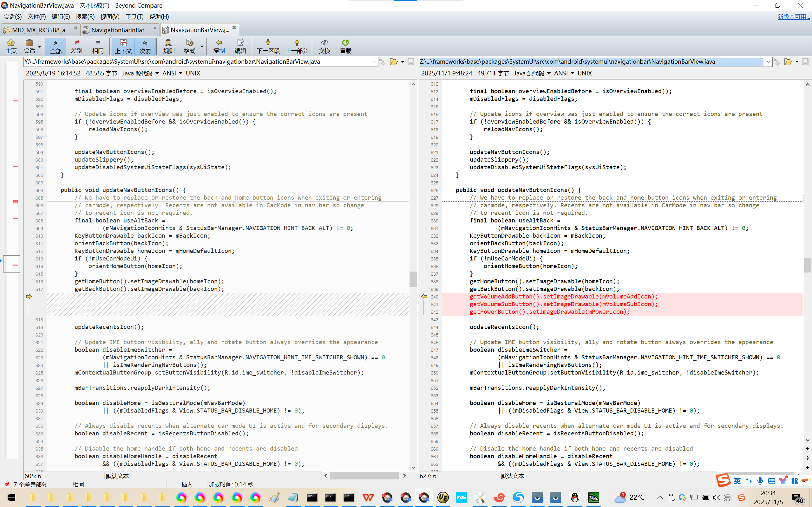Click the 交换 swap sides icon
The height and width of the screenshot is (507, 812).
point(324,46)
